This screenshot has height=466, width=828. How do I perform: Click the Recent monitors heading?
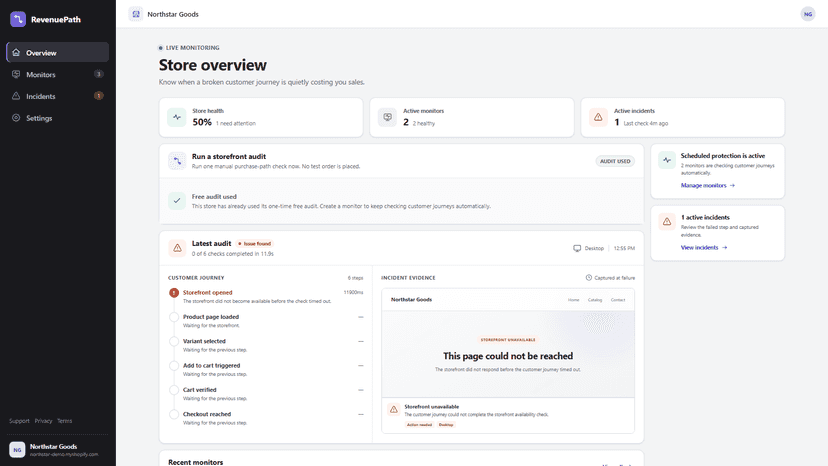pos(195,462)
